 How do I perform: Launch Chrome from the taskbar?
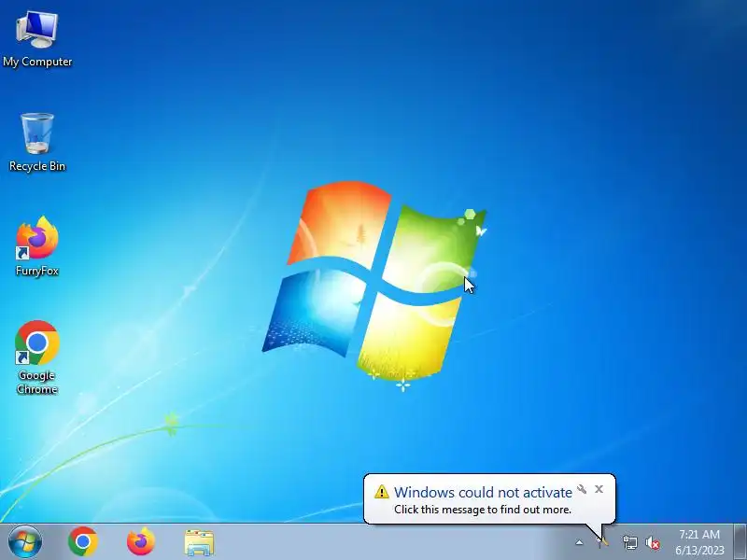[x=83, y=542]
